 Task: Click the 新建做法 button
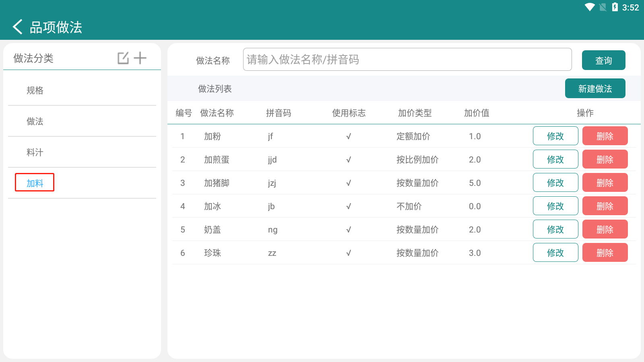point(595,88)
